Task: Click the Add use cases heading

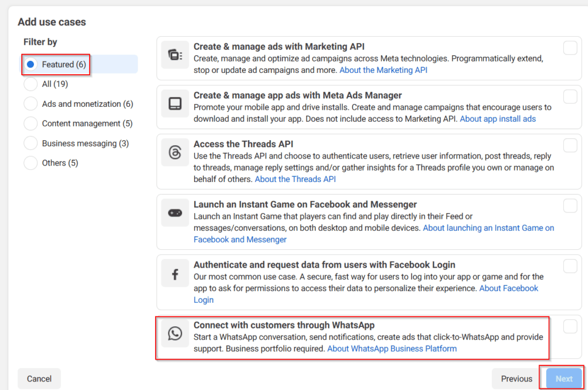Action: coord(52,22)
